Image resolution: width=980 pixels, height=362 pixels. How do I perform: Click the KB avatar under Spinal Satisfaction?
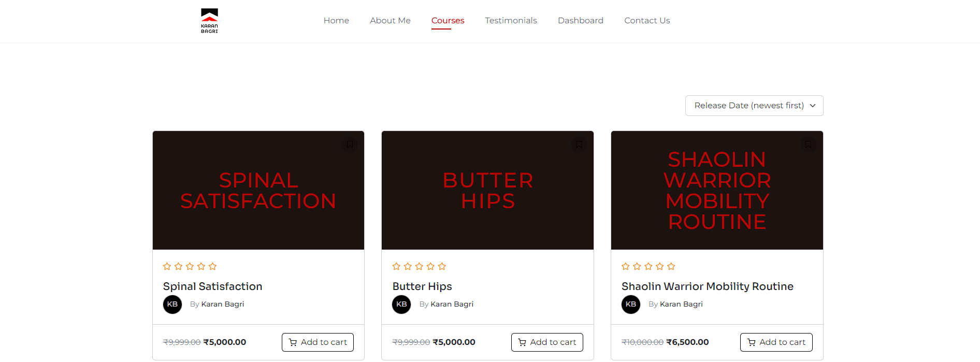coord(172,305)
